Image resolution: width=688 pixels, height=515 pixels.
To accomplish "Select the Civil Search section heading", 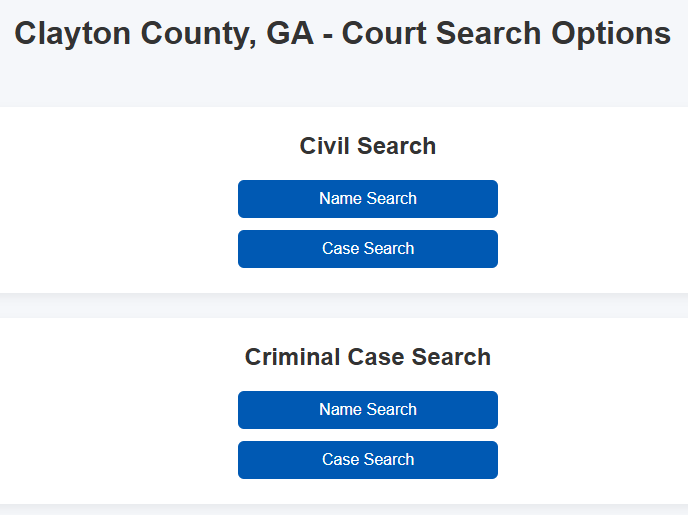I will pyautogui.click(x=368, y=146).
